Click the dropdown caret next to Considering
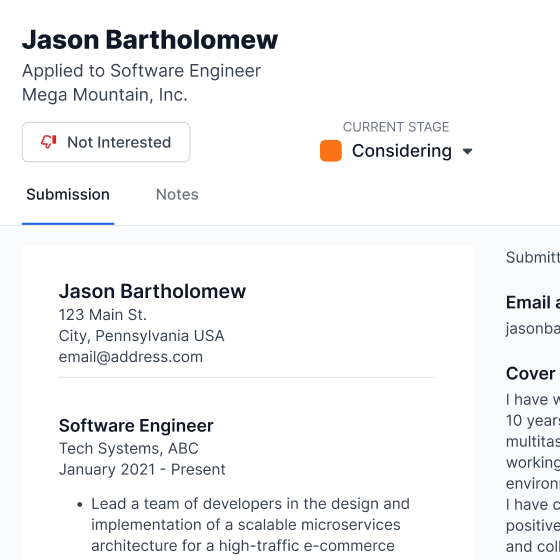This screenshot has height=560, width=560. tap(467, 151)
